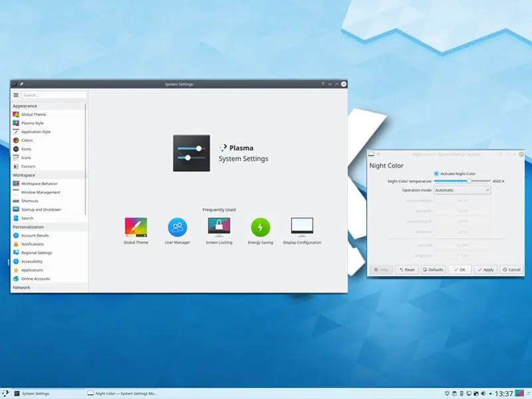The height and width of the screenshot is (399, 532).
Task: Open Startup and Shutdown settings
Action: pos(47,209)
